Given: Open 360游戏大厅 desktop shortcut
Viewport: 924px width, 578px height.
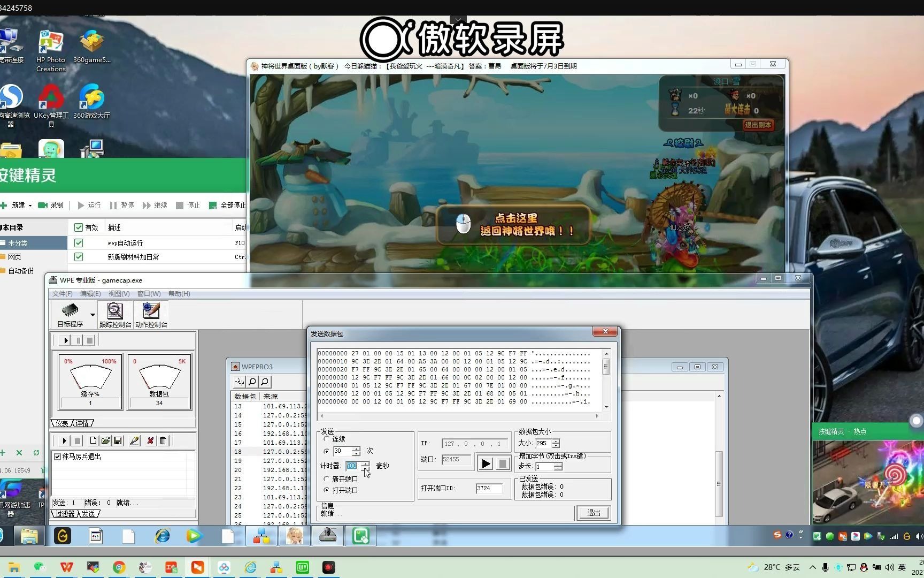Looking at the screenshot, I should point(91,101).
